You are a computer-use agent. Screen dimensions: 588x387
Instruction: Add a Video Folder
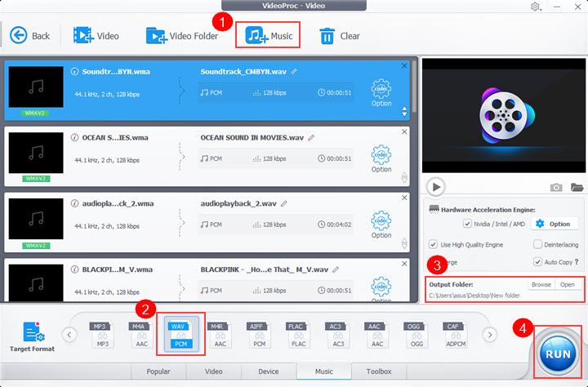(182, 36)
